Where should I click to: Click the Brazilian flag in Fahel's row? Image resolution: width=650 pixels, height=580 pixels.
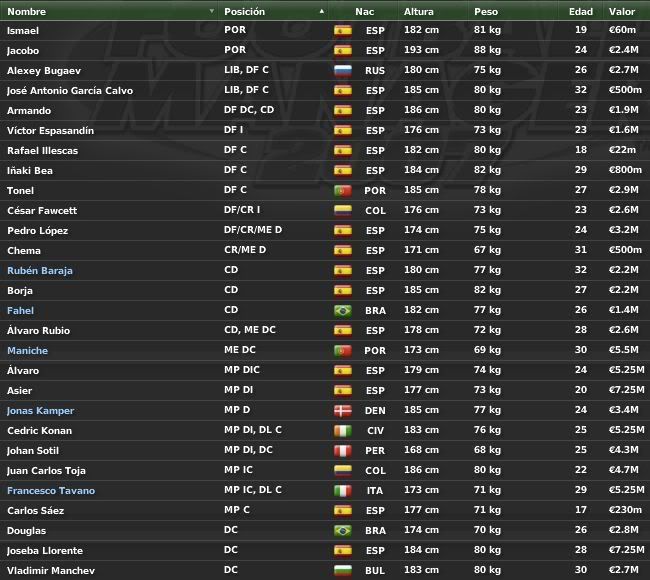[x=343, y=311]
